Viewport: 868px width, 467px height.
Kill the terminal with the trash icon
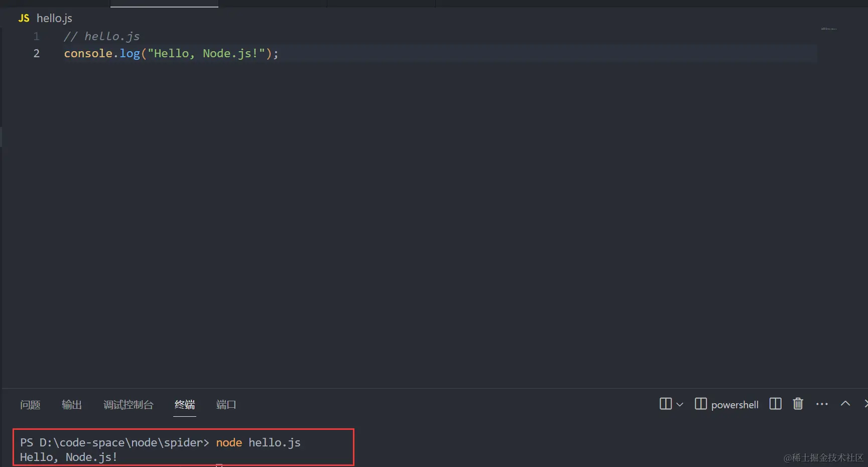798,404
